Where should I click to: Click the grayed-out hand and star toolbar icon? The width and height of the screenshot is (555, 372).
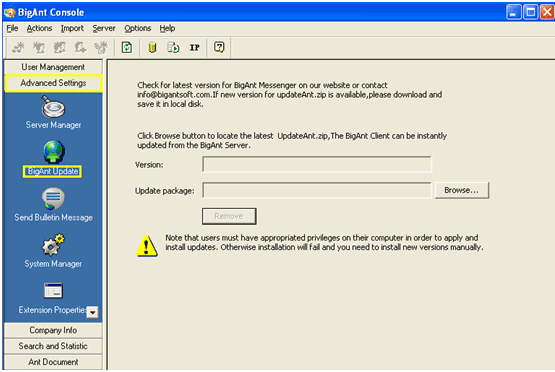click(x=101, y=47)
